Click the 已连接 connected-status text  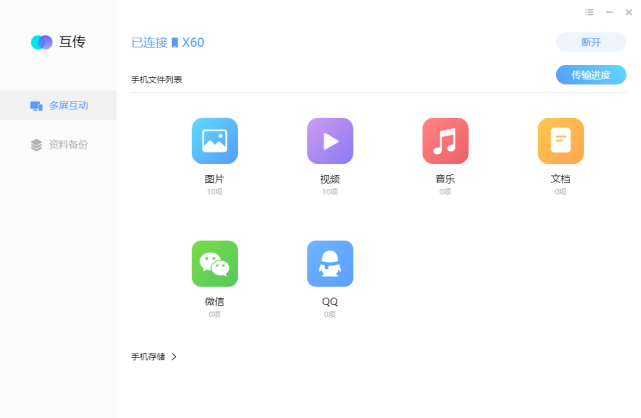click(149, 42)
